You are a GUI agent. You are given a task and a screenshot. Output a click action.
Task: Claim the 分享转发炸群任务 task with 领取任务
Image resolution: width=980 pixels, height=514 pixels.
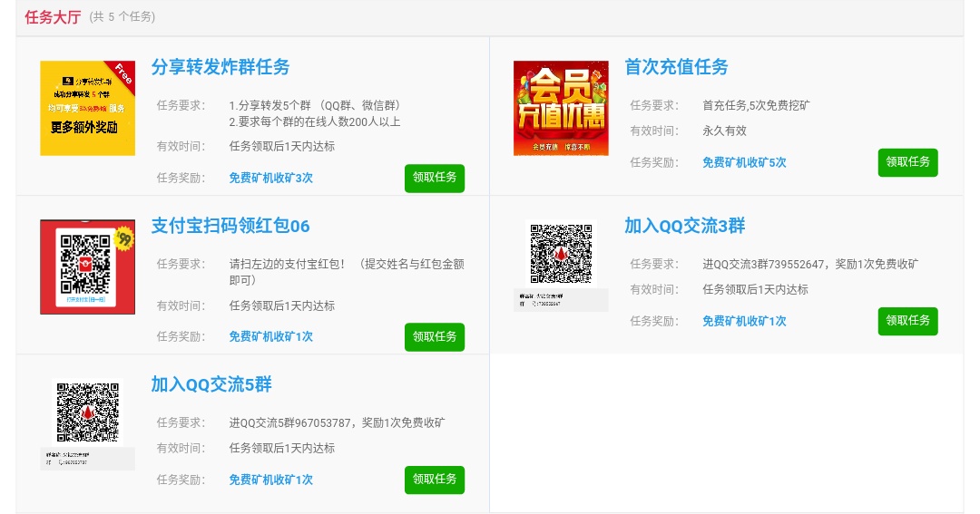[435, 178]
